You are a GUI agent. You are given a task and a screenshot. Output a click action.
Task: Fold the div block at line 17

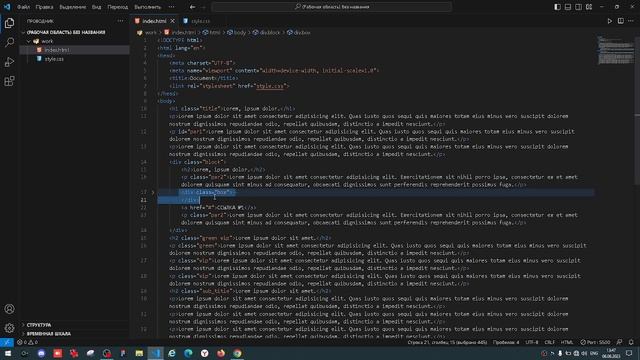tap(153, 192)
